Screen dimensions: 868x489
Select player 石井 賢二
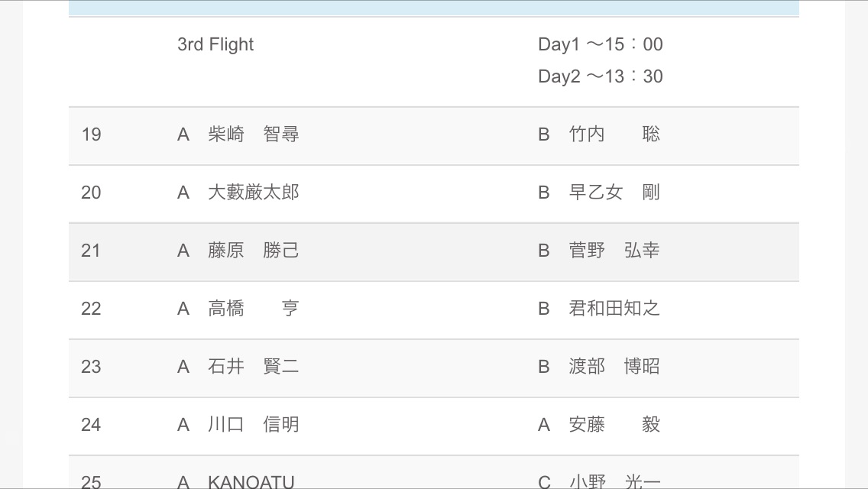(x=253, y=367)
